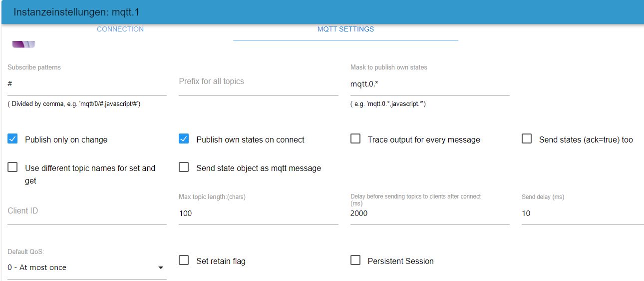Click the purple MQTT adapter logo
The width and height of the screenshot is (644, 281).
tap(23, 44)
